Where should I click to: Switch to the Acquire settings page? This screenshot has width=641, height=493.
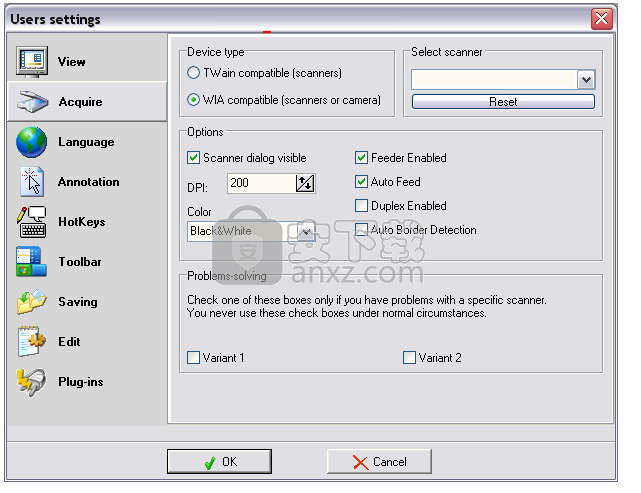coord(87,101)
